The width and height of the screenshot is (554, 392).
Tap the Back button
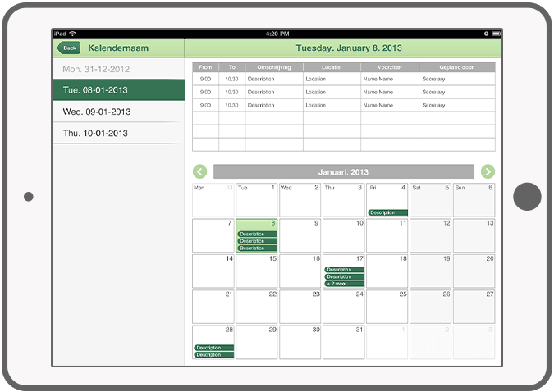pyautogui.click(x=69, y=48)
